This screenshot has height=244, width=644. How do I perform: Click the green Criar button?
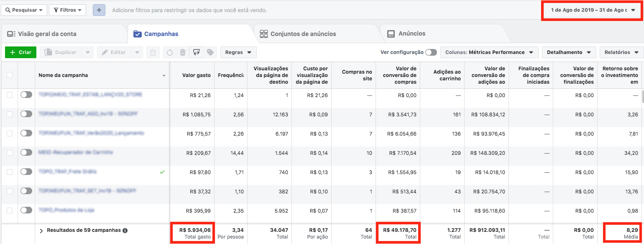click(x=21, y=52)
